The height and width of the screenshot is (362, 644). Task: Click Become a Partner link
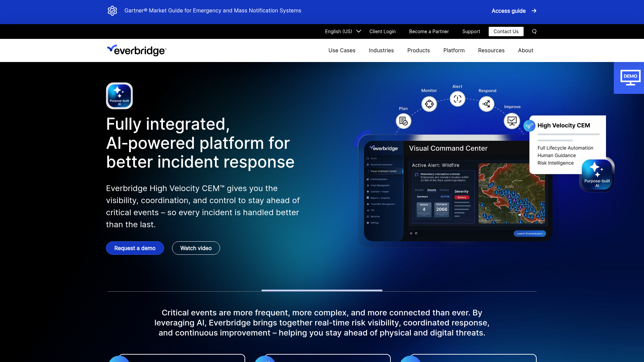pos(429,32)
